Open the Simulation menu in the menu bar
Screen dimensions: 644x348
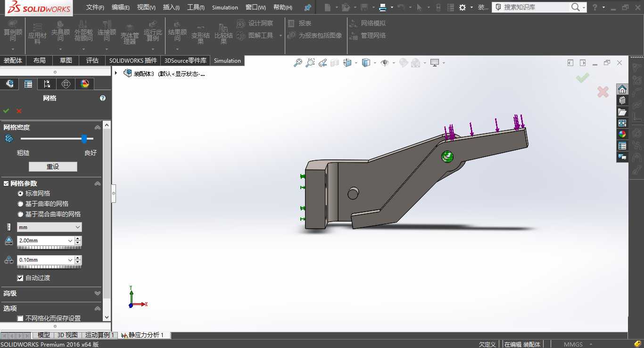coord(225,8)
